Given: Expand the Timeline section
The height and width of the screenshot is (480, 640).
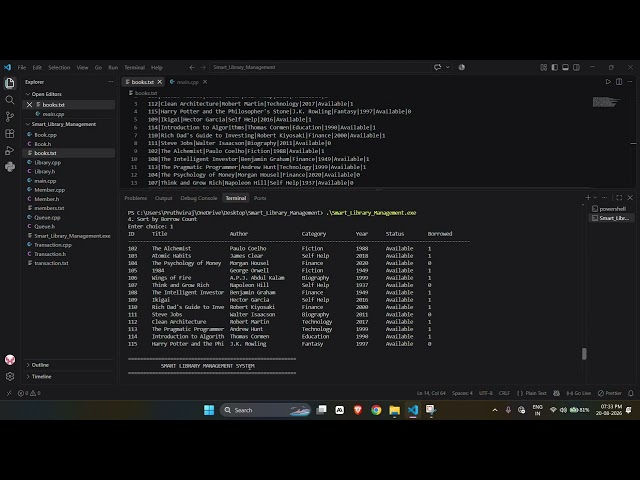Looking at the screenshot, I should [x=39, y=376].
